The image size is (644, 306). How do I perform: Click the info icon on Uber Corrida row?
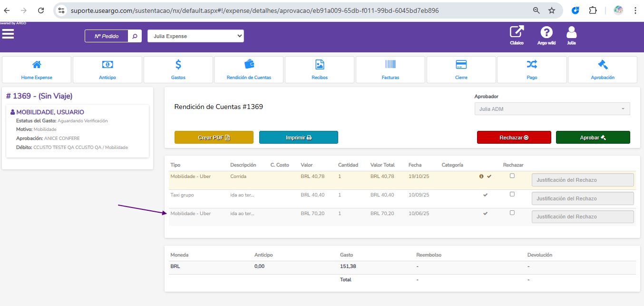pyautogui.click(x=481, y=177)
